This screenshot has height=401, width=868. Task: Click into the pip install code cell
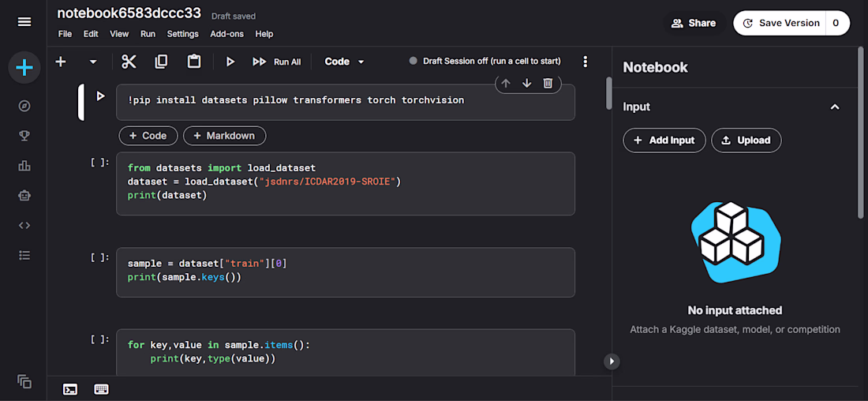coord(346,103)
